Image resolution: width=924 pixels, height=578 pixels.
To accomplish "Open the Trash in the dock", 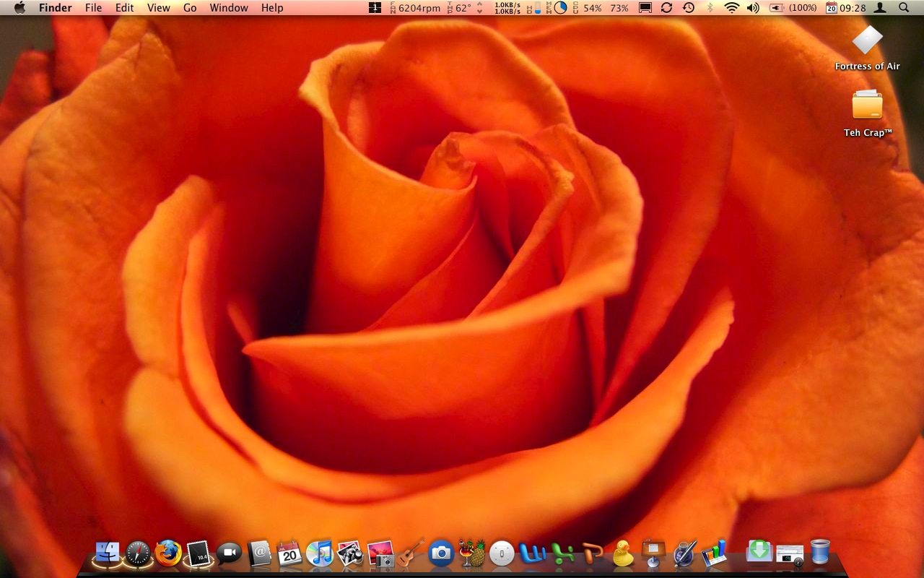I will (x=820, y=552).
